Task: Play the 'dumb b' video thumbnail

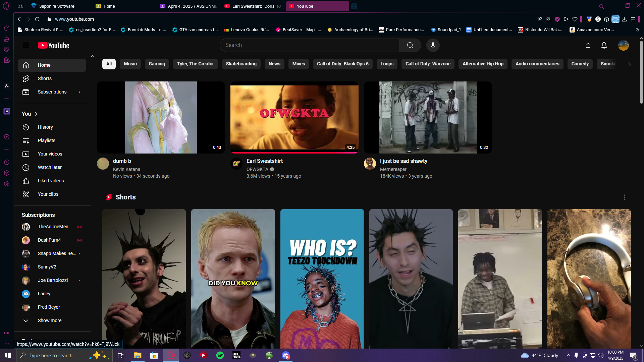Action: click(161, 117)
